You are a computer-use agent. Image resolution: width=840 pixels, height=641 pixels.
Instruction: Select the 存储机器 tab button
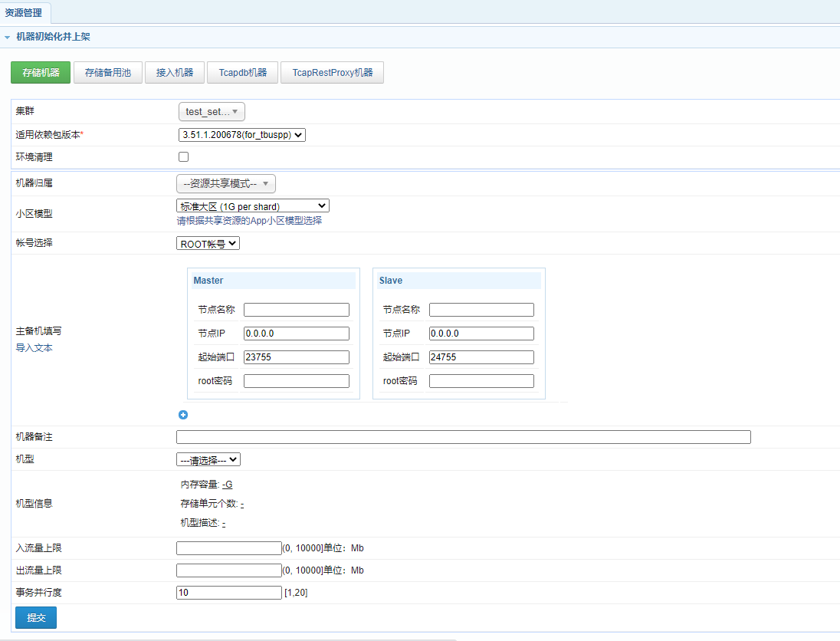coord(41,72)
